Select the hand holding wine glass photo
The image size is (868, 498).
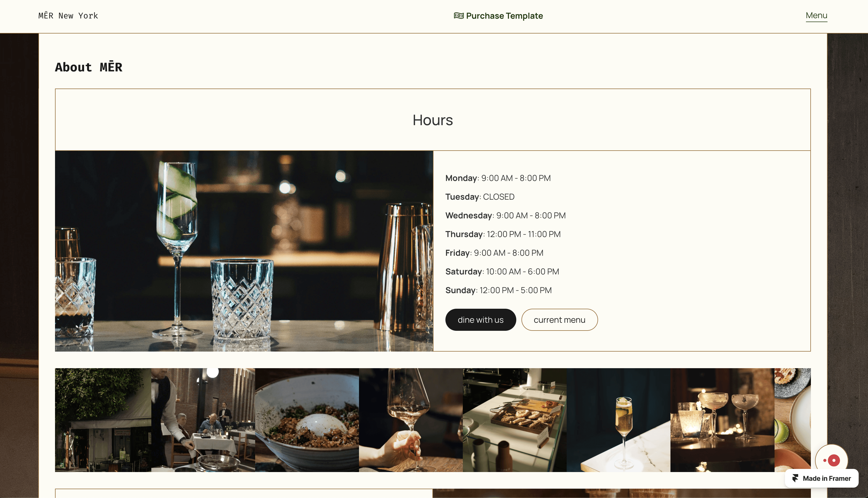[x=411, y=420]
